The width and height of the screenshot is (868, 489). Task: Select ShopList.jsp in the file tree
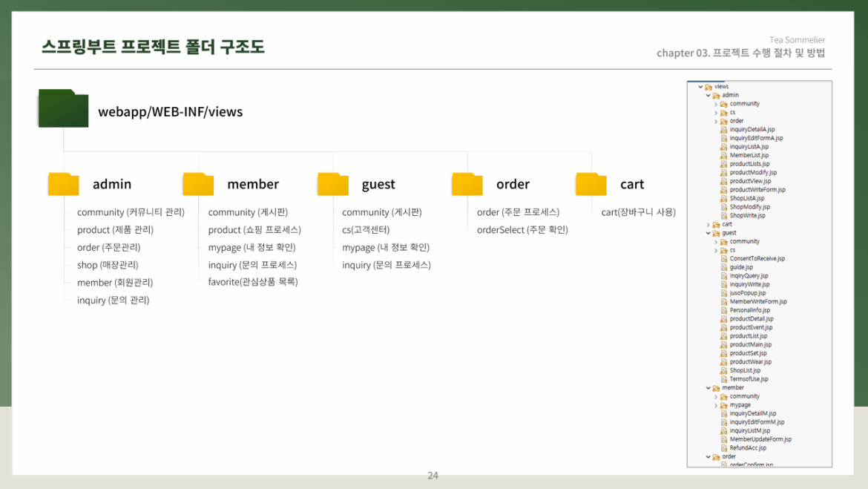[745, 370]
